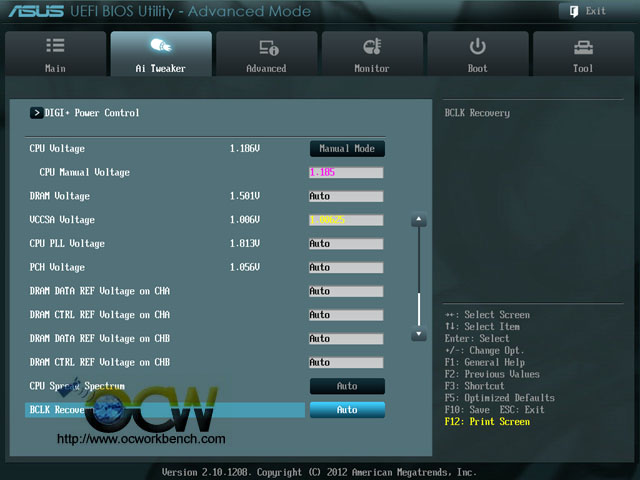Select the Boot tab
Image resolution: width=640 pixels, height=480 pixels.
tap(478, 53)
